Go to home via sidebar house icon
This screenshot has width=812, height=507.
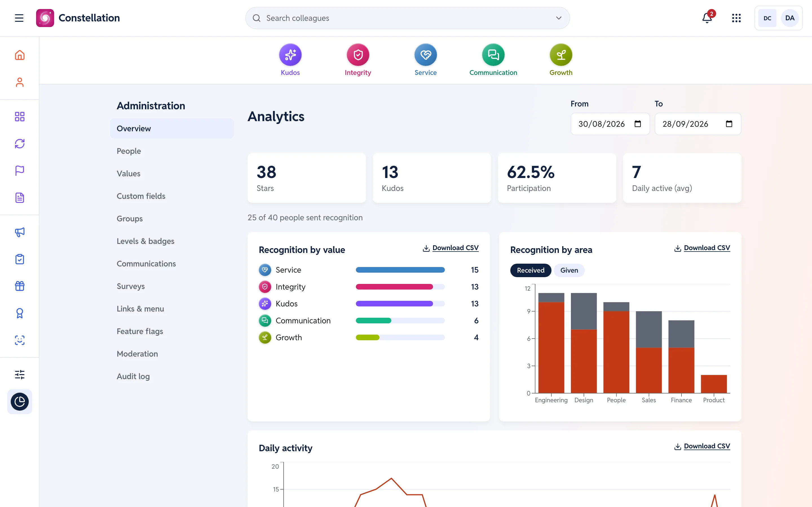click(x=20, y=55)
